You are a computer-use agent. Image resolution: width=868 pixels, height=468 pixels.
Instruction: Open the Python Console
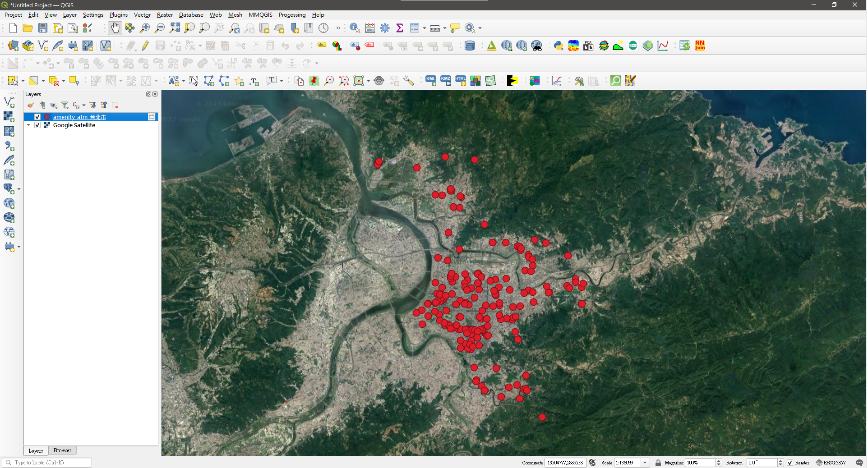tap(558, 46)
